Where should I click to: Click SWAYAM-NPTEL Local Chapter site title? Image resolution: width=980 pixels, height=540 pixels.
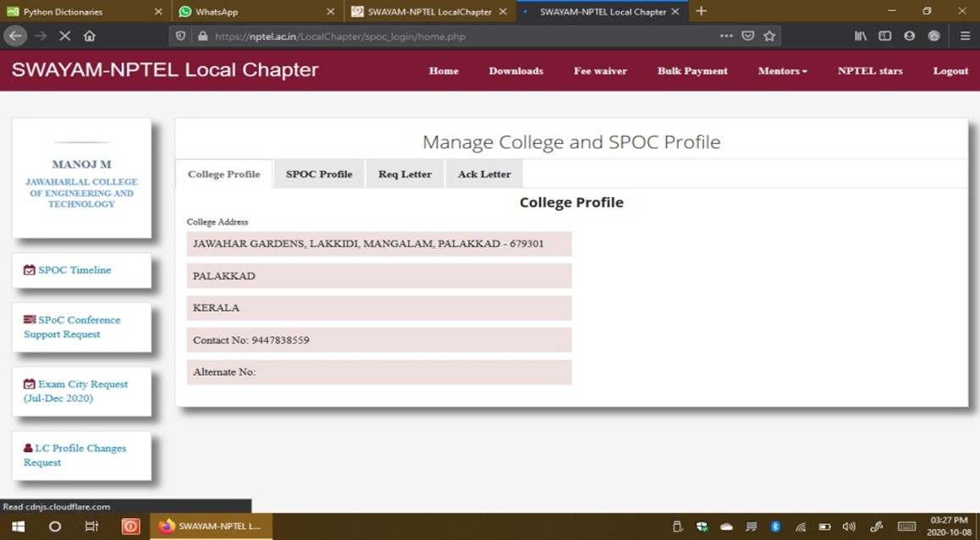click(165, 70)
